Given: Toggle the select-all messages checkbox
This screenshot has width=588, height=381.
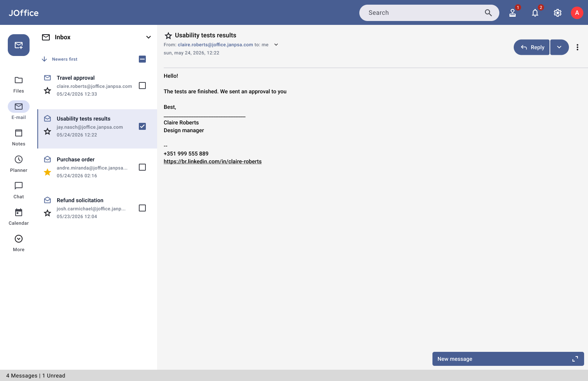Looking at the screenshot, I should point(142,59).
